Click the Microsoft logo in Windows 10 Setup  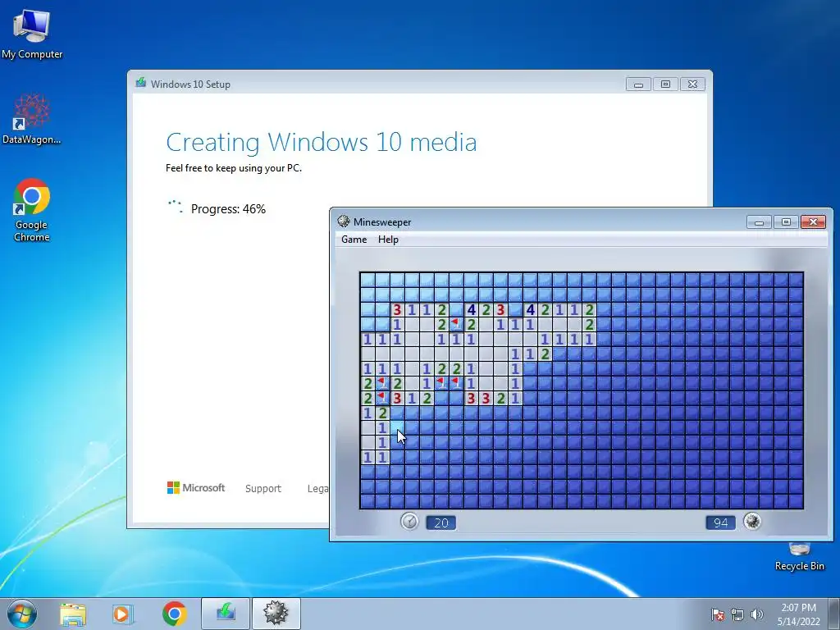click(x=196, y=488)
